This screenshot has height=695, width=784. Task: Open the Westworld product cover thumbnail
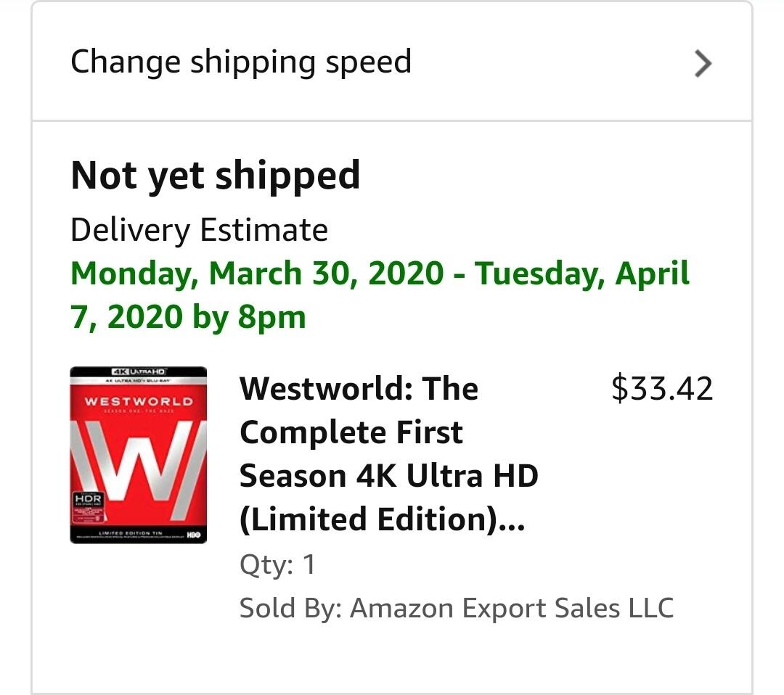click(138, 455)
